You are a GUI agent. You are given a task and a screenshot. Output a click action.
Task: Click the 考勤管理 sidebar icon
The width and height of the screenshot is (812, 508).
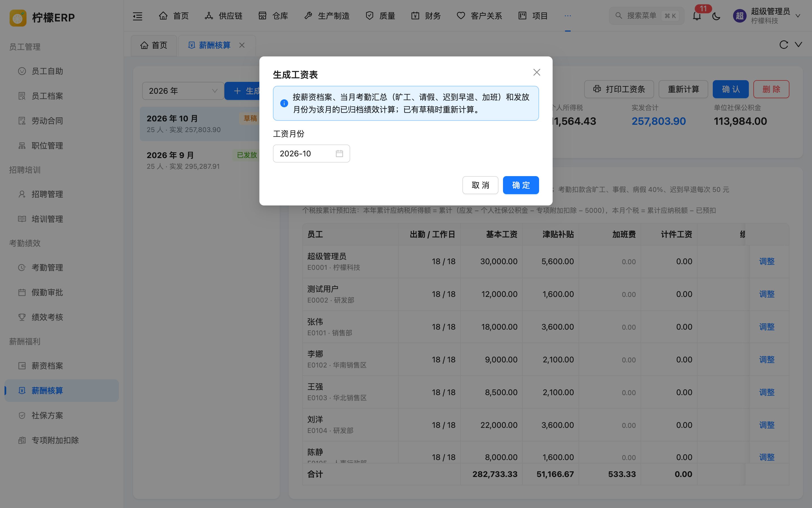(22, 268)
